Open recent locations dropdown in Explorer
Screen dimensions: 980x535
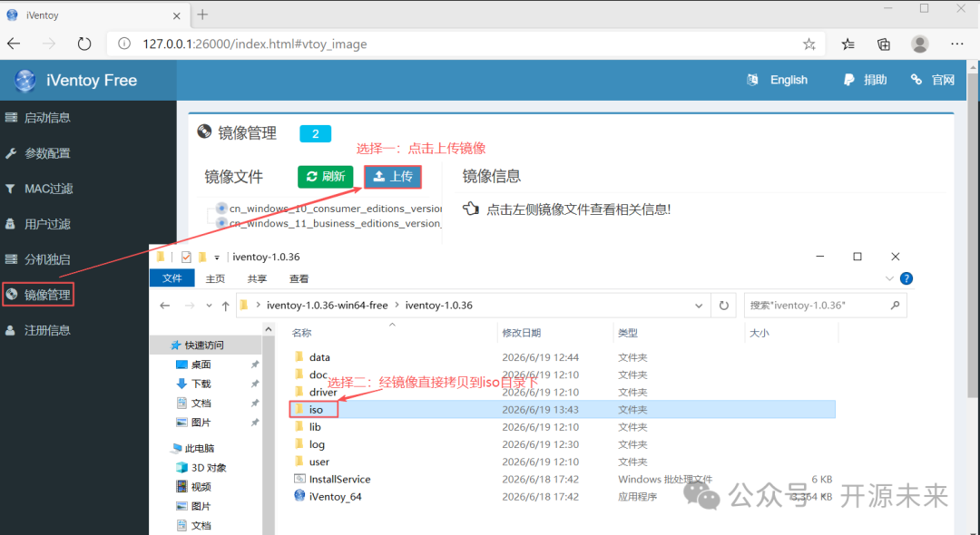click(209, 306)
